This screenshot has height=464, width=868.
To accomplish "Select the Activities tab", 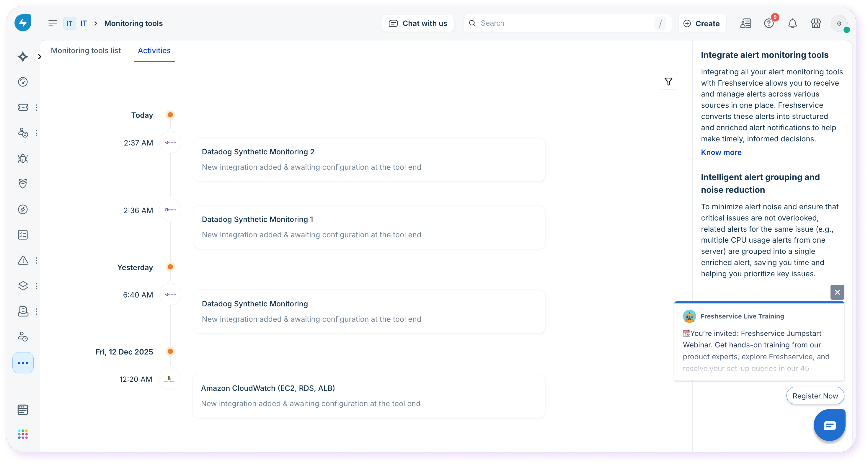I will click(154, 50).
